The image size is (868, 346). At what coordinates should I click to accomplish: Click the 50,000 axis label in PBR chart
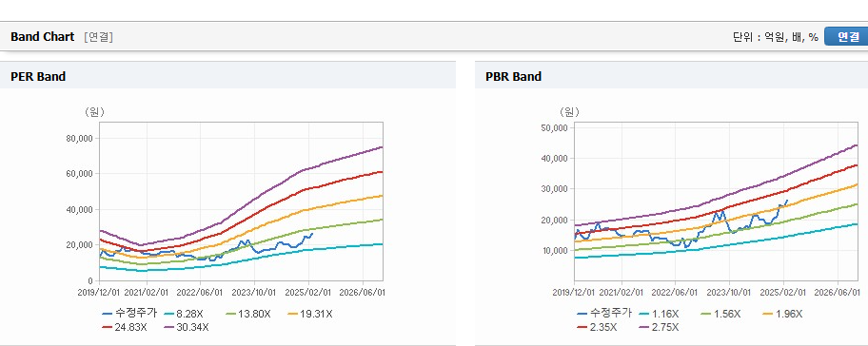coord(555,127)
